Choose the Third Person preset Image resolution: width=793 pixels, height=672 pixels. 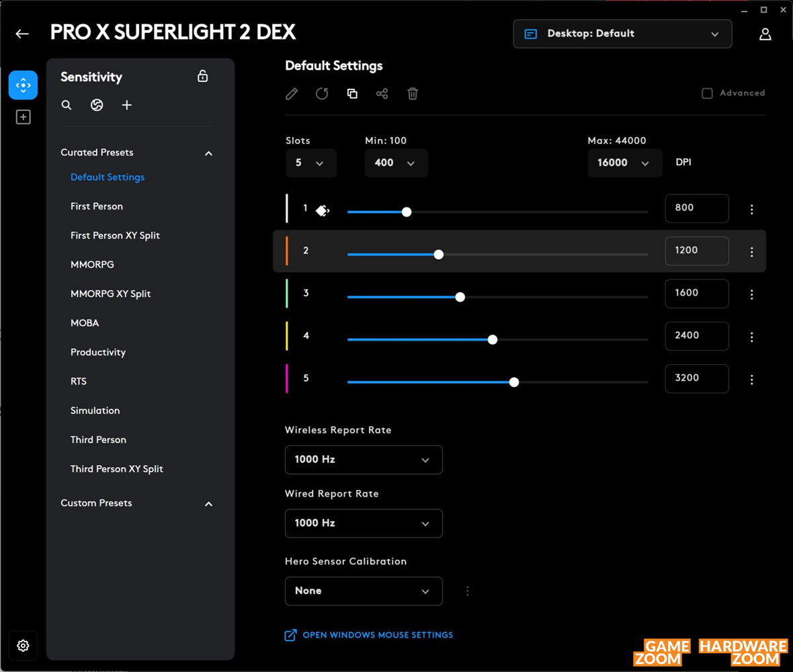pos(99,440)
